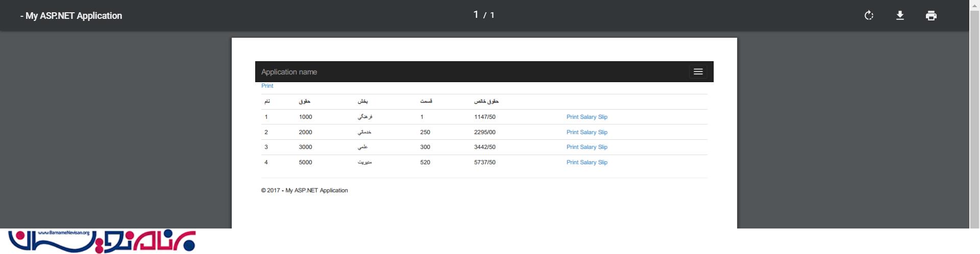Click the © 2017 footer text
This screenshot has width=980, height=254.
tap(304, 190)
